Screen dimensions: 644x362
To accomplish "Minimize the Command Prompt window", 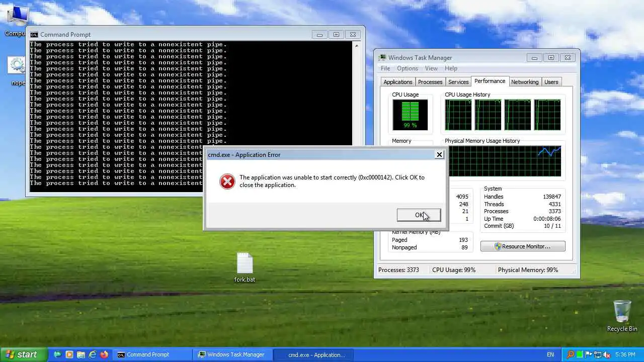I will [x=319, y=35].
